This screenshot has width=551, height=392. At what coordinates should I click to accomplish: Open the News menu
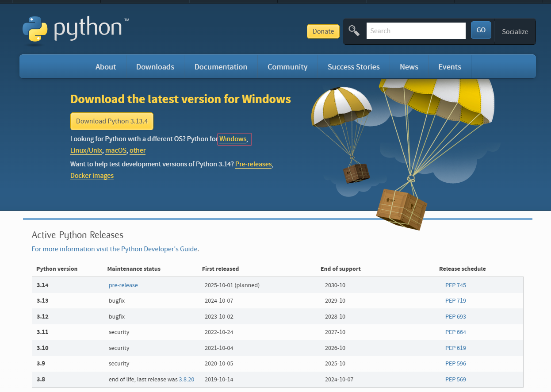(x=409, y=67)
